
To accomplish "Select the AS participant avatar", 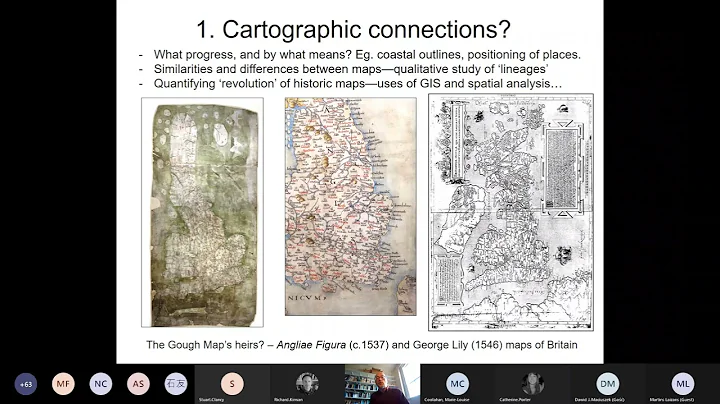I will pos(138,384).
